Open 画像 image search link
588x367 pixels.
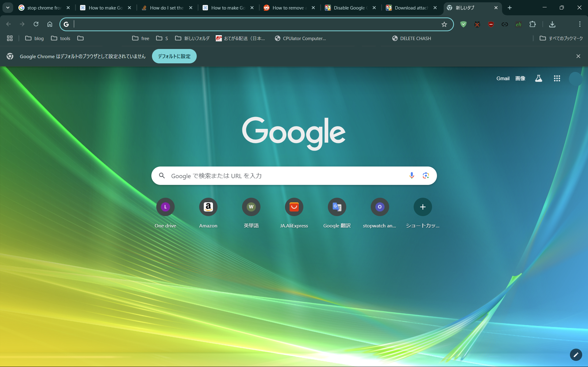[520, 78]
